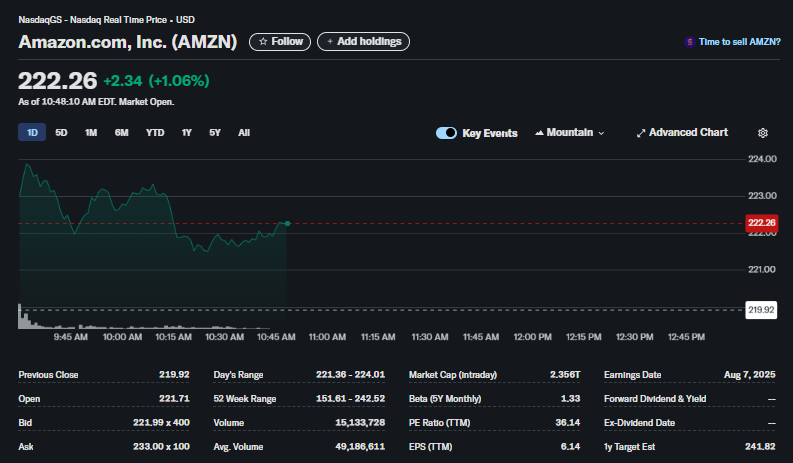Click the Previous Close value 219.92 in table
Viewport: 793px width, 463px height.
[174, 374]
